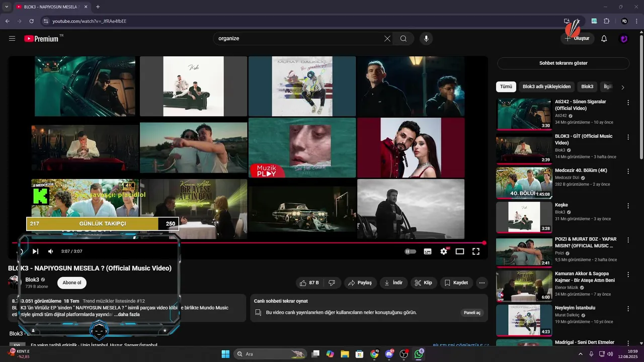This screenshot has height=362, width=644.
Task: Mute the video with speaker icon
Action: tap(51, 251)
